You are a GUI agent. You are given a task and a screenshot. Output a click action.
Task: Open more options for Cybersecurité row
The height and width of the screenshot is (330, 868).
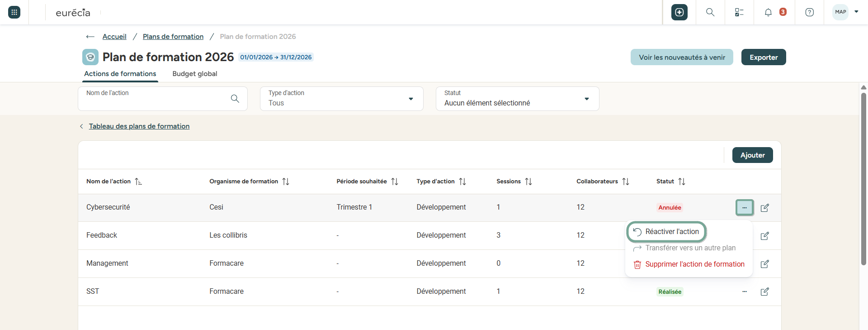[745, 208]
